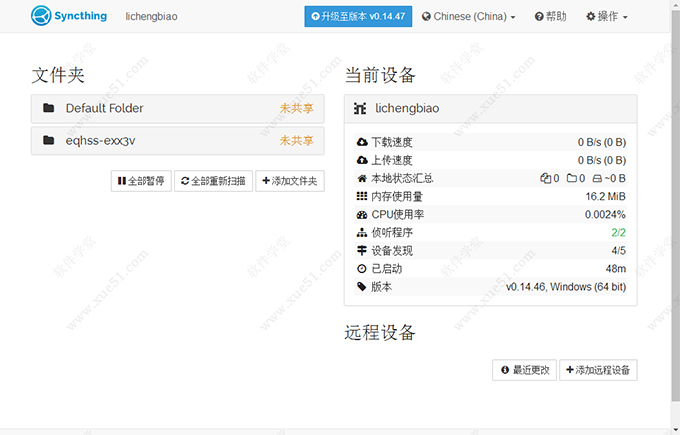Click the download speed cloud icon
Screen dimensions: 680x435
(x=362, y=142)
